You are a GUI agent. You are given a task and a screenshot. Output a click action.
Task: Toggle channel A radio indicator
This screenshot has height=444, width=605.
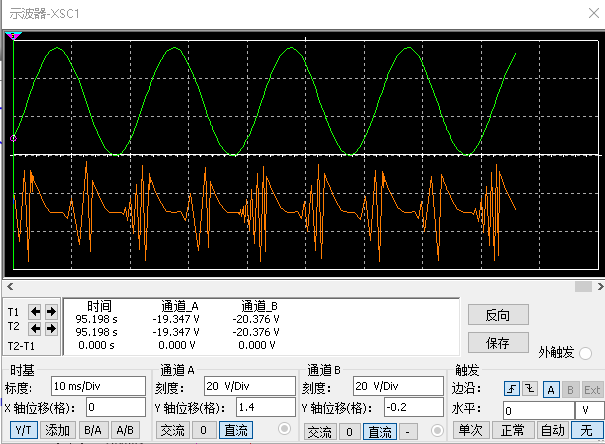tap(284, 429)
